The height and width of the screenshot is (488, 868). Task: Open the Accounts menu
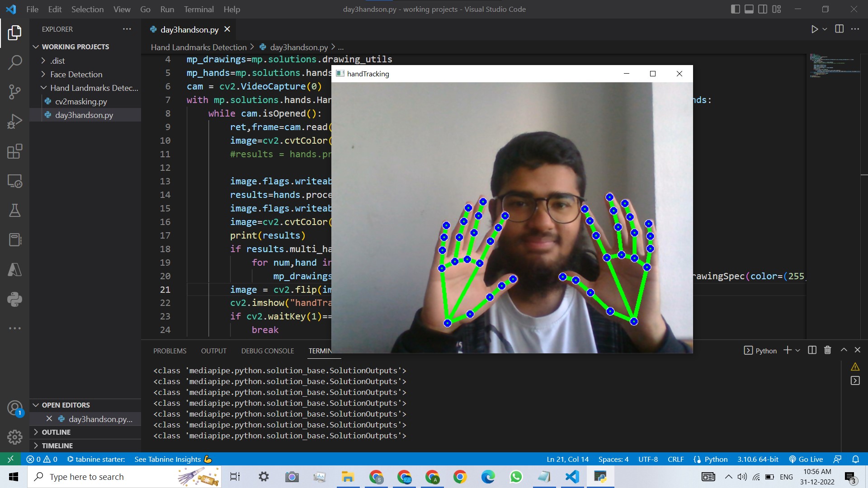(x=14, y=408)
